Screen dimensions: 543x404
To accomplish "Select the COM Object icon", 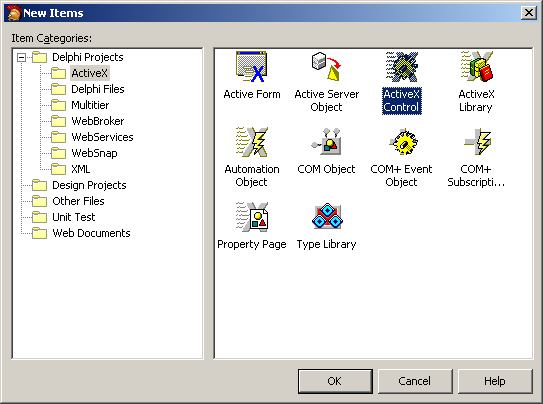I will click(x=326, y=142).
